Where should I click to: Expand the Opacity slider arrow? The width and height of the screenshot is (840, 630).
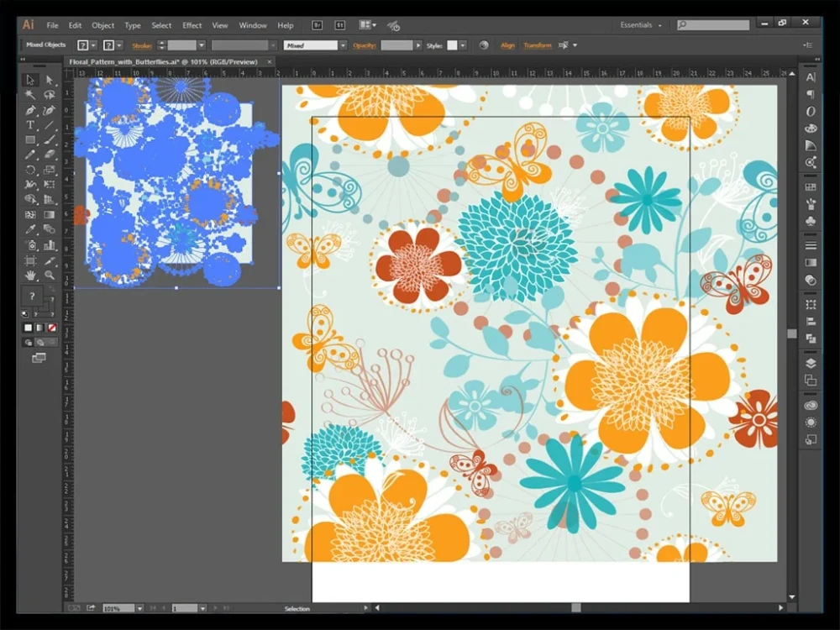[x=418, y=45]
